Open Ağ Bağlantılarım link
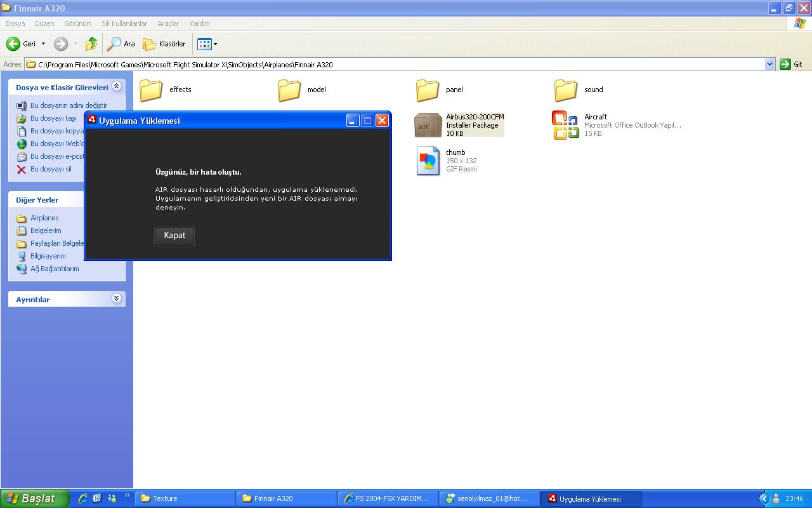This screenshot has width=812, height=508. [x=55, y=269]
